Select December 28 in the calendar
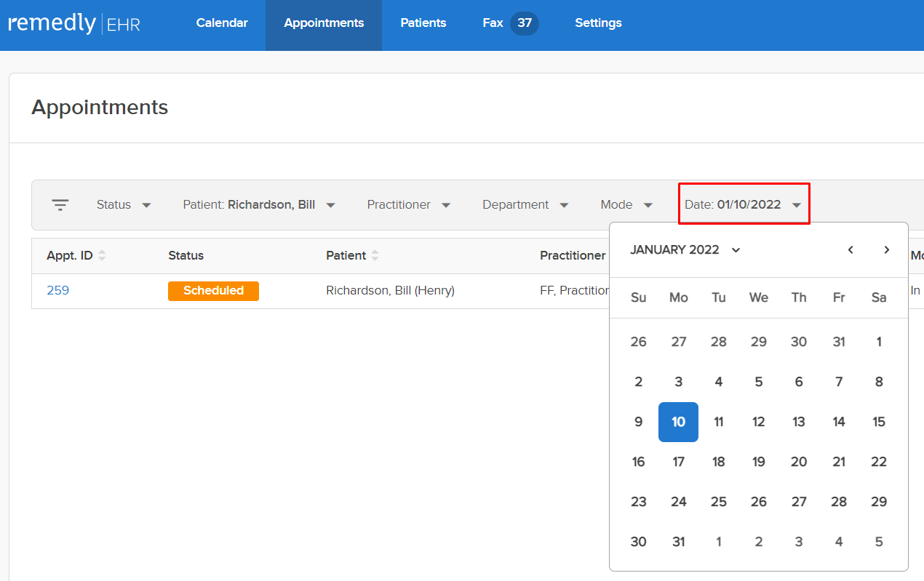 (x=719, y=342)
